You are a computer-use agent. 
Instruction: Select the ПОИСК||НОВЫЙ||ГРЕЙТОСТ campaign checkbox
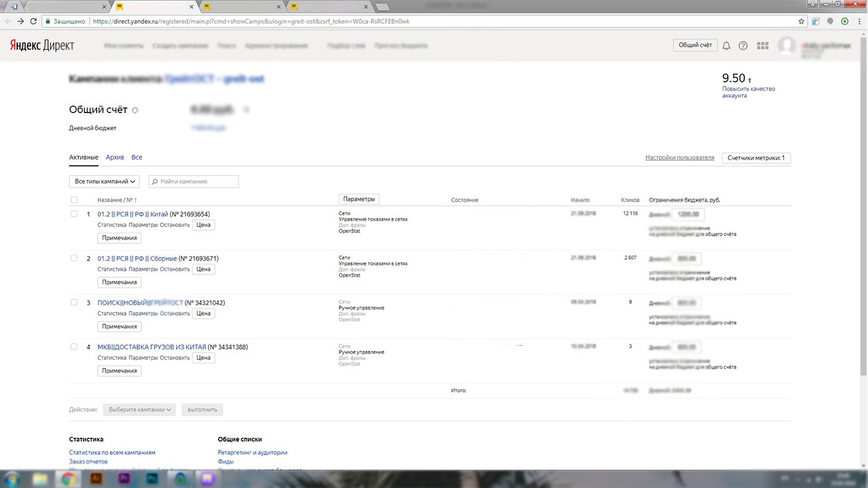pos(74,302)
